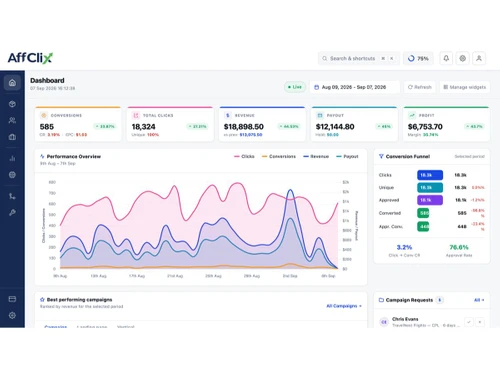The height and width of the screenshot is (375, 500).
Task: Click the purple Approved funnel bar
Action: pyautogui.click(x=430, y=200)
